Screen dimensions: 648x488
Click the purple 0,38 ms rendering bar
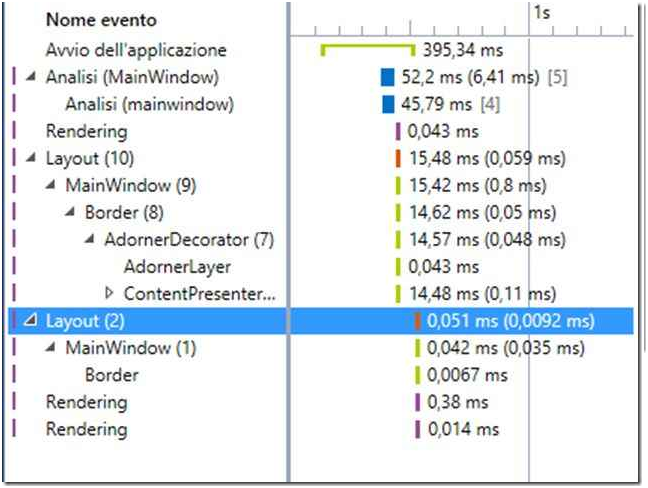pos(417,402)
